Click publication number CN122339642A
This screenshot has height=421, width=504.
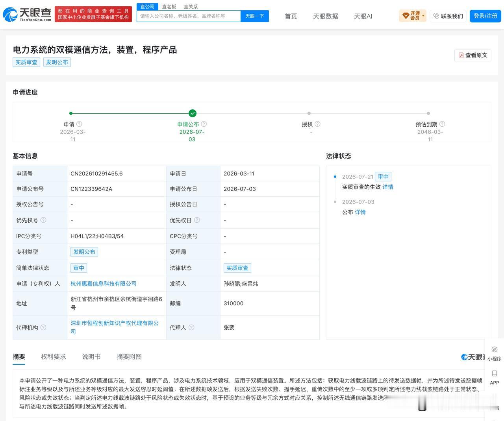tap(91, 189)
